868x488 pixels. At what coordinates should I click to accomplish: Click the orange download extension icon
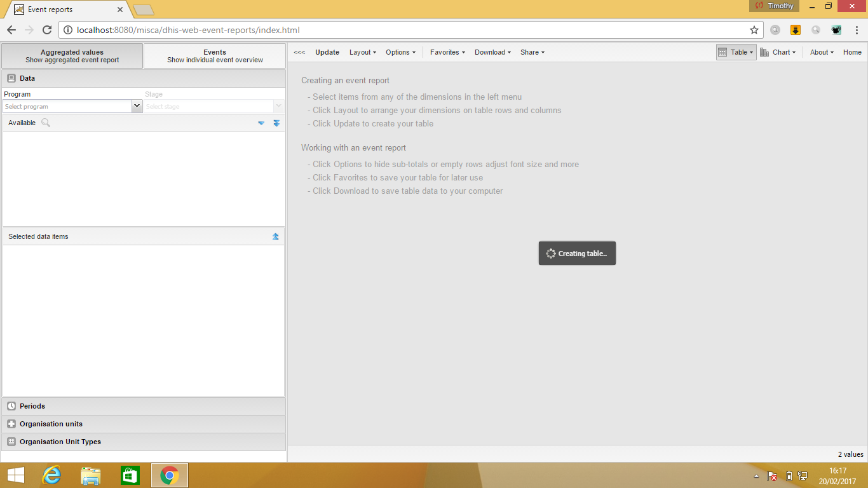(x=796, y=30)
